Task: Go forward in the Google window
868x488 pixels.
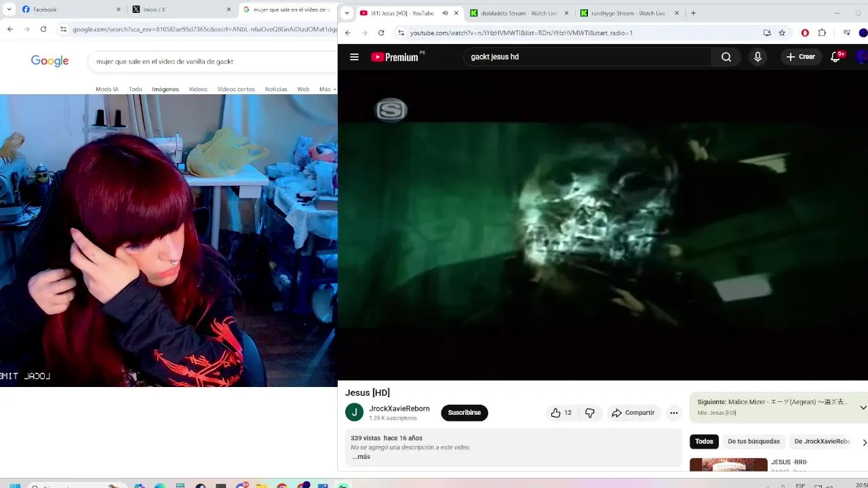Action: [26, 29]
